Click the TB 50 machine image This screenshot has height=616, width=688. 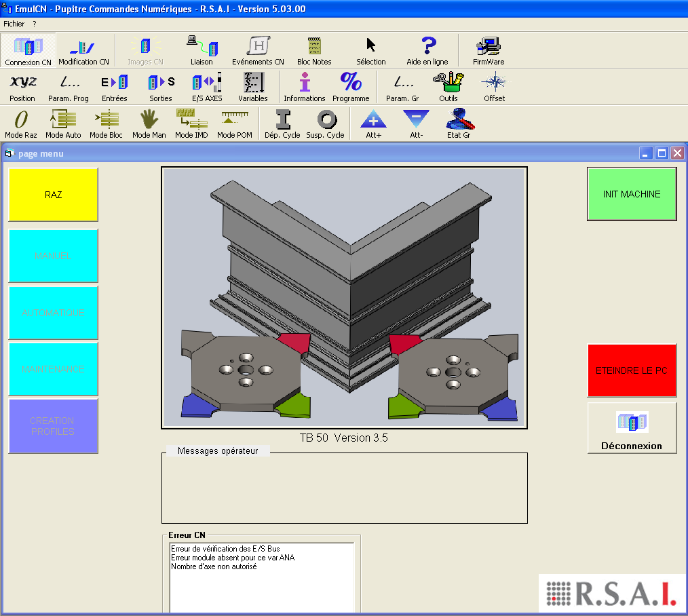pos(345,297)
